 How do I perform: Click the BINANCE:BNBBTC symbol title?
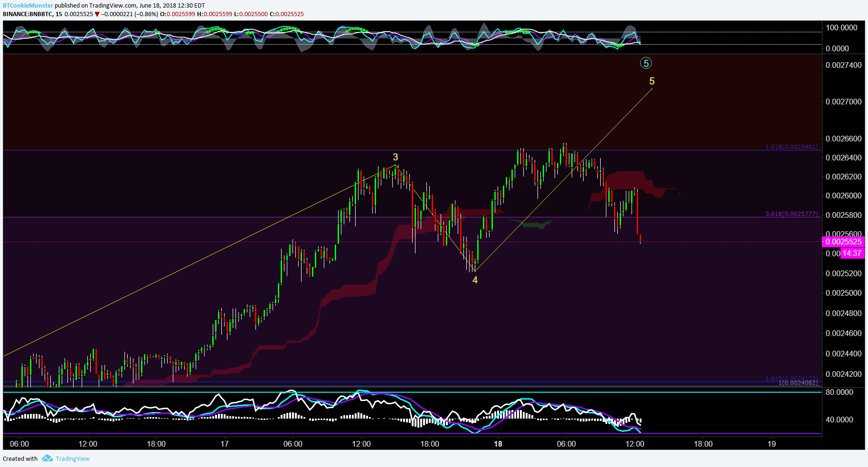click(x=28, y=14)
